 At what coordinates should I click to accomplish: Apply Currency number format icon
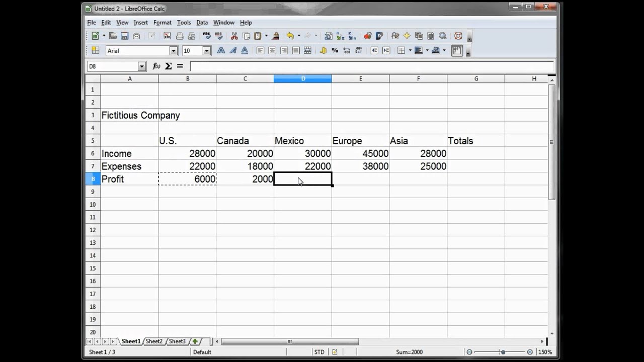tap(323, 51)
